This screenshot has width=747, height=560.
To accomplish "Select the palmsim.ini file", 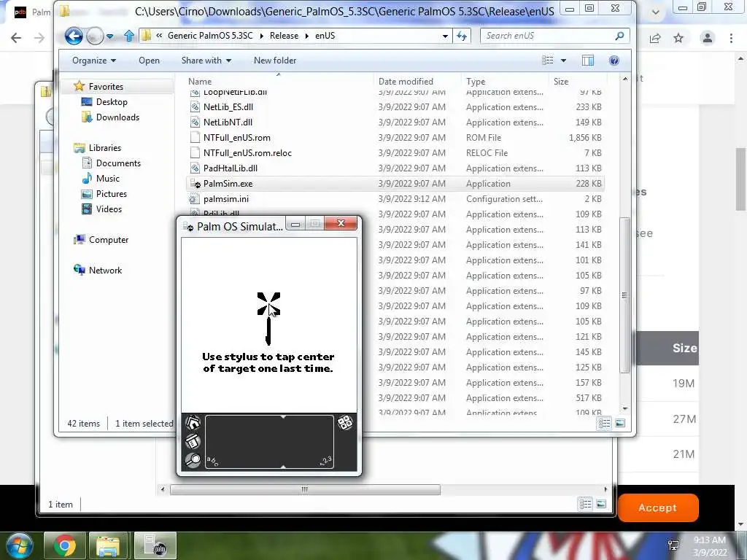I will click(x=395, y=198).
